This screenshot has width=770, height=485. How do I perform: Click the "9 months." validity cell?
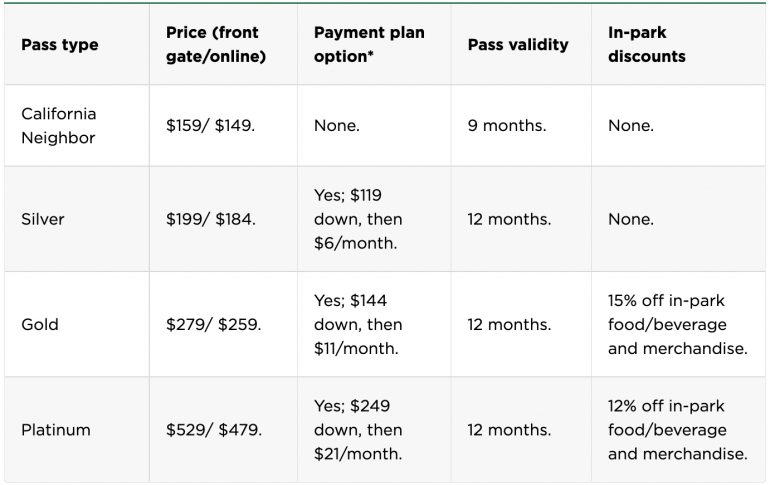pyautogui.click(x=507, y=126)
